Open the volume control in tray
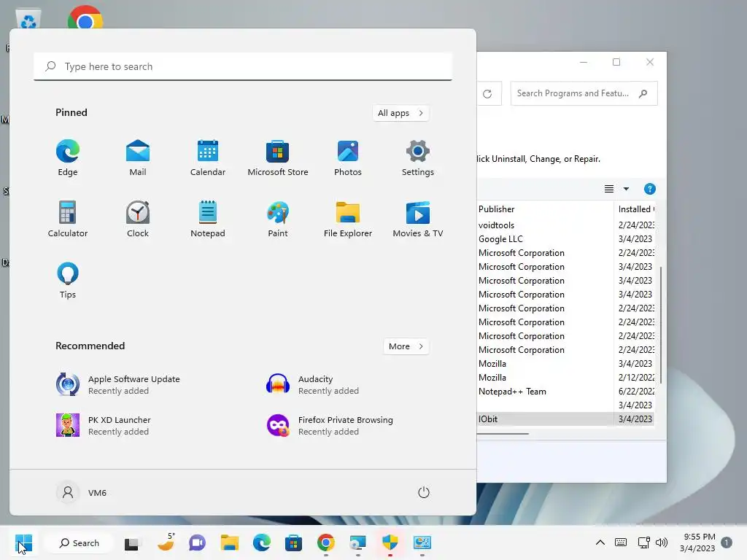 661,542
